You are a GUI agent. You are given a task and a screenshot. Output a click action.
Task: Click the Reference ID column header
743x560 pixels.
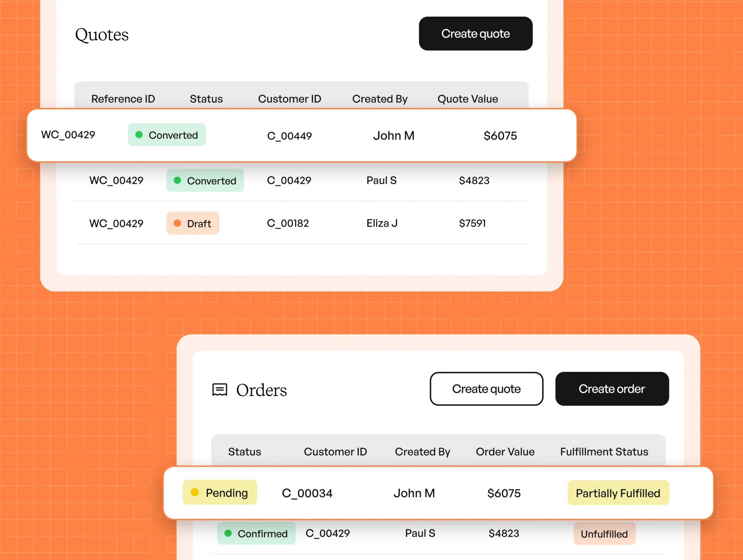[123, 99]
